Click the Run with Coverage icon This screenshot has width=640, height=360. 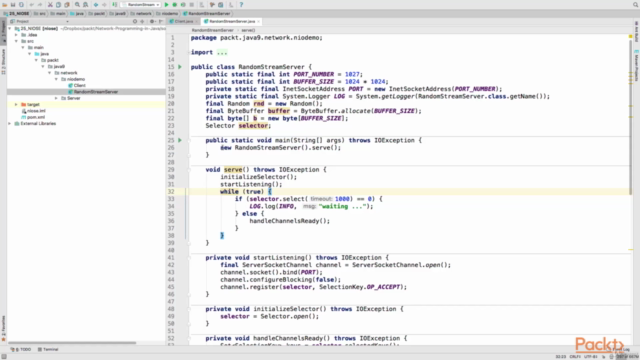[x=183, y=4]
